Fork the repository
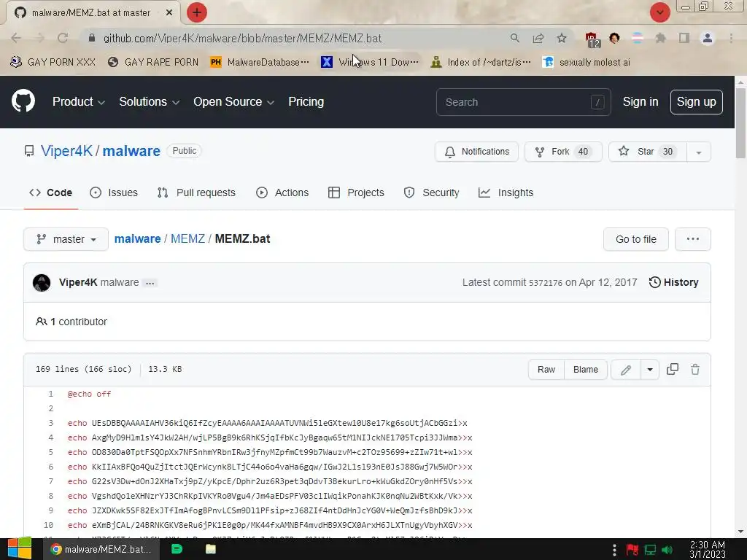The height and width of the screenshot is (560, 747). pyautogui.click(x=563, y=152)
